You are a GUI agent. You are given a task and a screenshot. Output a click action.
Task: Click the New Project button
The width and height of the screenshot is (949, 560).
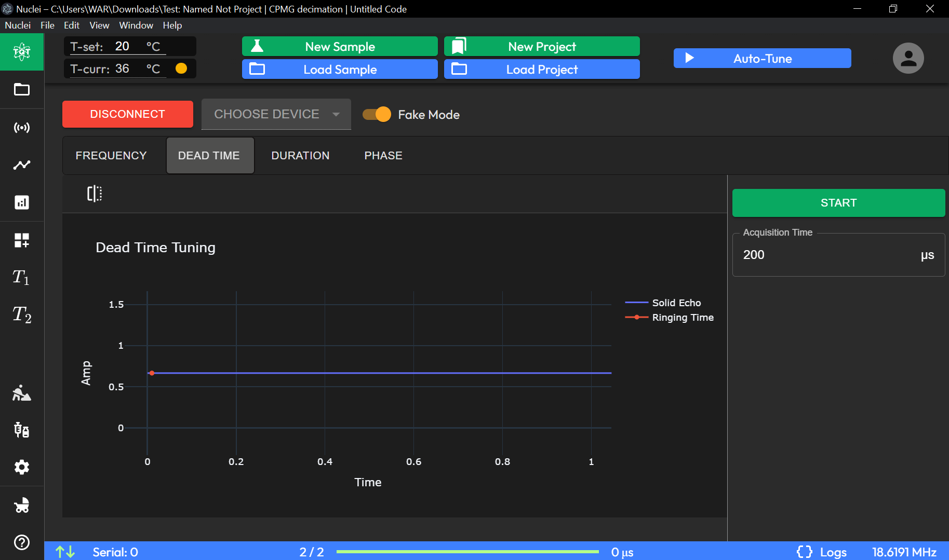(542, 46)
